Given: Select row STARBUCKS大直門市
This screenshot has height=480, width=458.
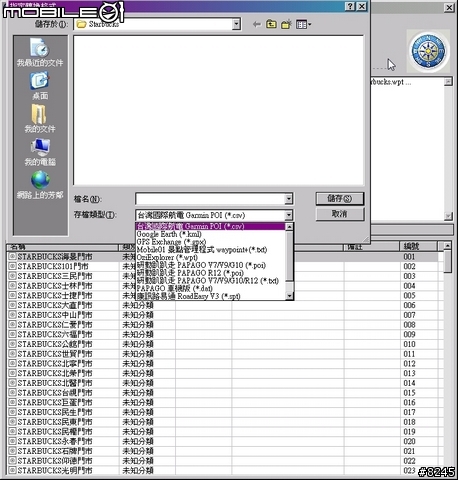Looking at the screenshot, I should pyautogui.click(x=222, y=305).
